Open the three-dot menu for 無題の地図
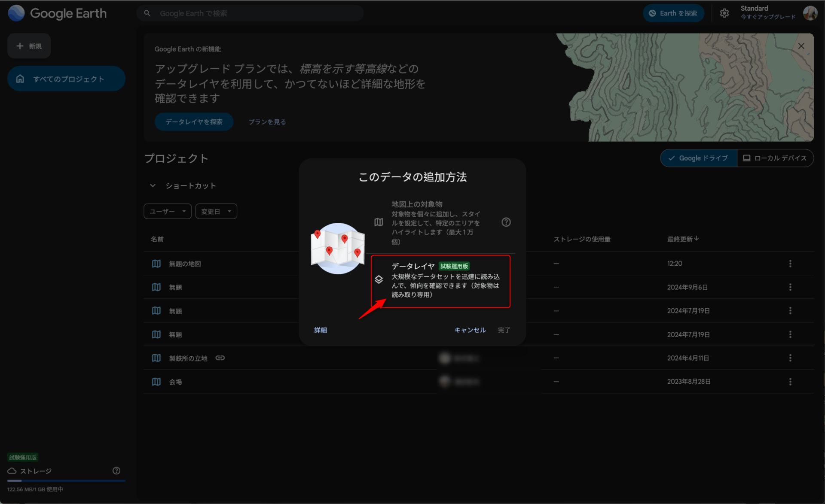 [x=790, y=264]
